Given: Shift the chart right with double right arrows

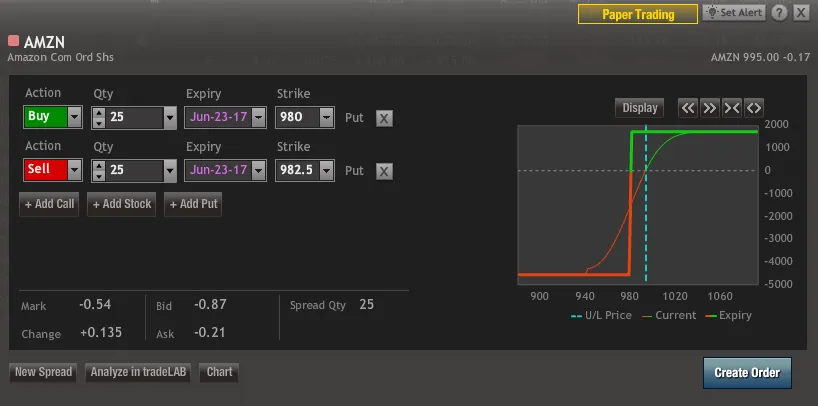Looking at the screenshot, I should pos(709,108).
